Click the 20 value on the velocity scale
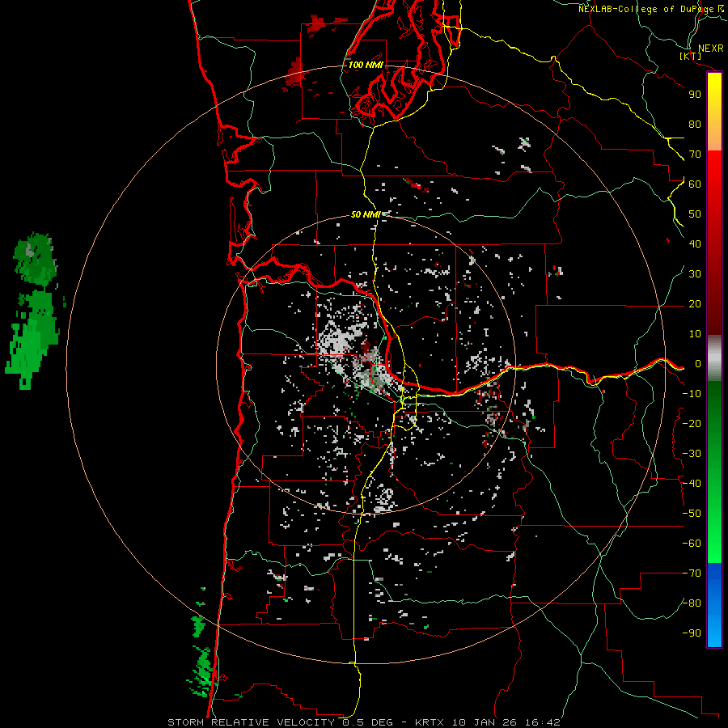This screenshot has height=728, width=728. click(695, 304)
